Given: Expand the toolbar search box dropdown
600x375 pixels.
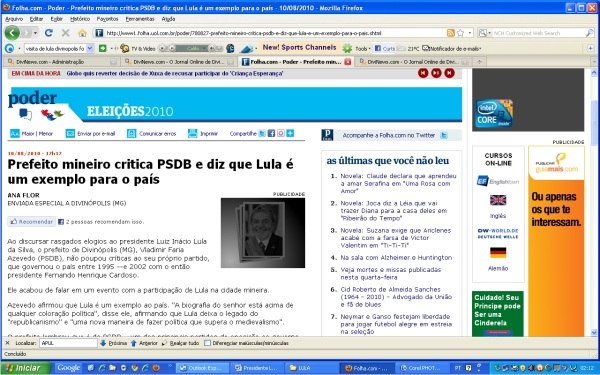Looking at the screenshot, I should point(90,48).
